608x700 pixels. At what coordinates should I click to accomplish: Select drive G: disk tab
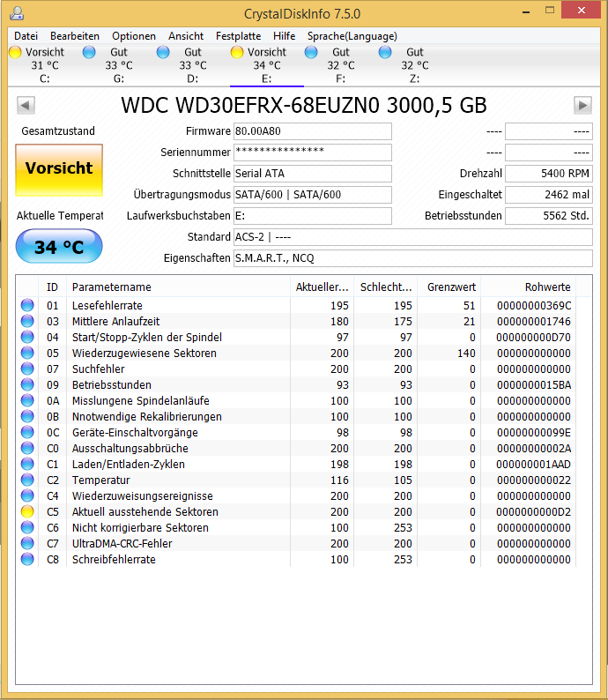[x=119, y=65]
